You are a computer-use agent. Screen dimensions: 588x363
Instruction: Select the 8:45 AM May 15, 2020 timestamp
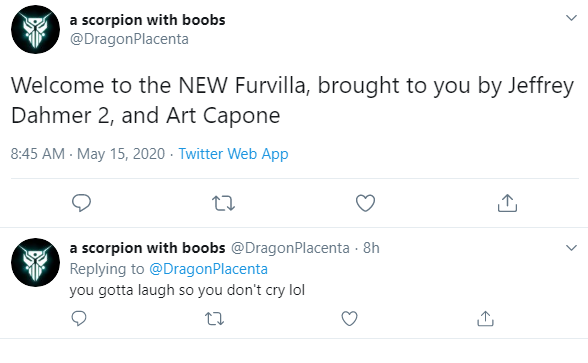pos(88,154)
